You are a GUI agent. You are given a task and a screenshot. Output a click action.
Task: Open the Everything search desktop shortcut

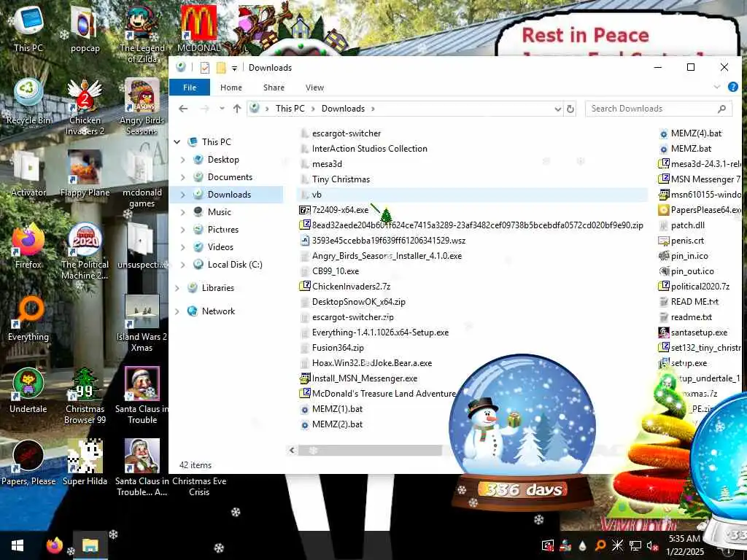28,319
